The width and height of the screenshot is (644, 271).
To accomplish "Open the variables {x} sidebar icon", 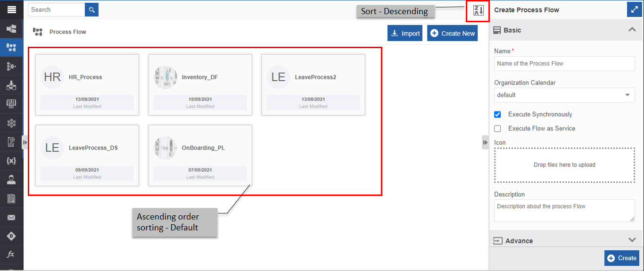I will coord(11,161).
